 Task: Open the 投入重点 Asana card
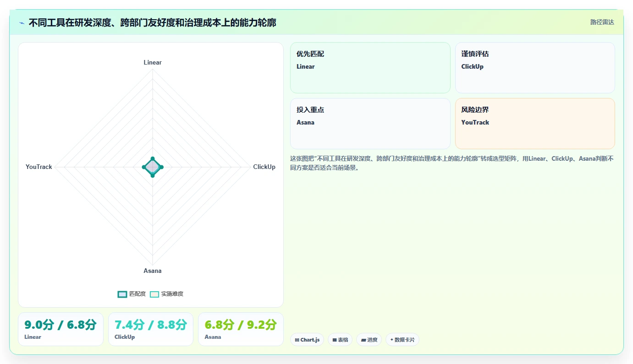(x=370, y=124)
